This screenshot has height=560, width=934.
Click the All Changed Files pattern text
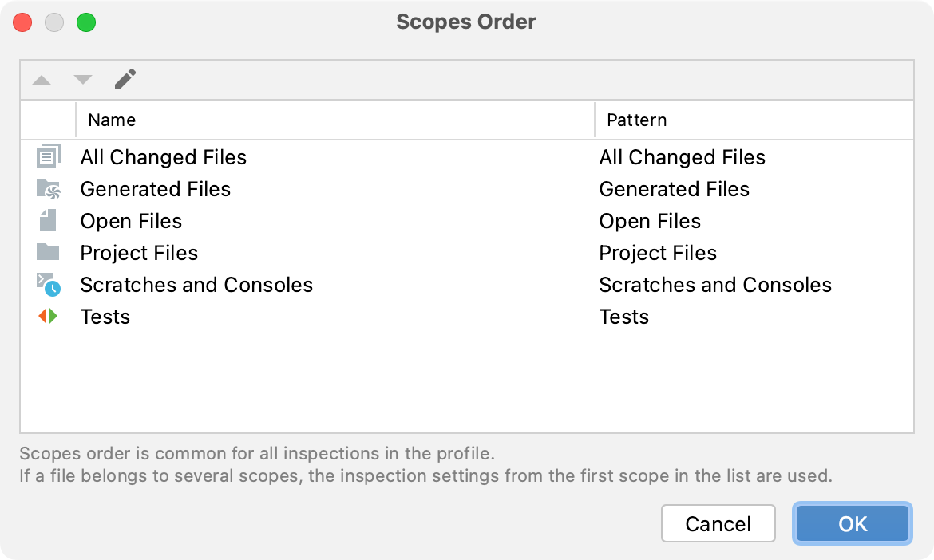(683, 157)
